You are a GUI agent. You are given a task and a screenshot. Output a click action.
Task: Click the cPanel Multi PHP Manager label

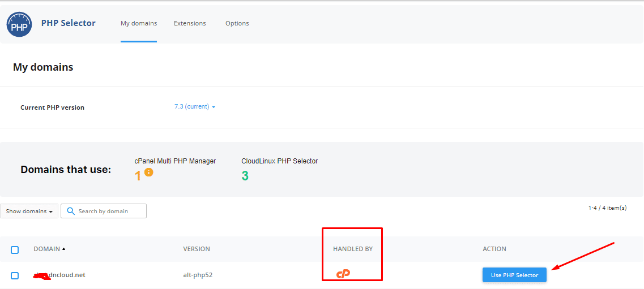click(175, 161)
